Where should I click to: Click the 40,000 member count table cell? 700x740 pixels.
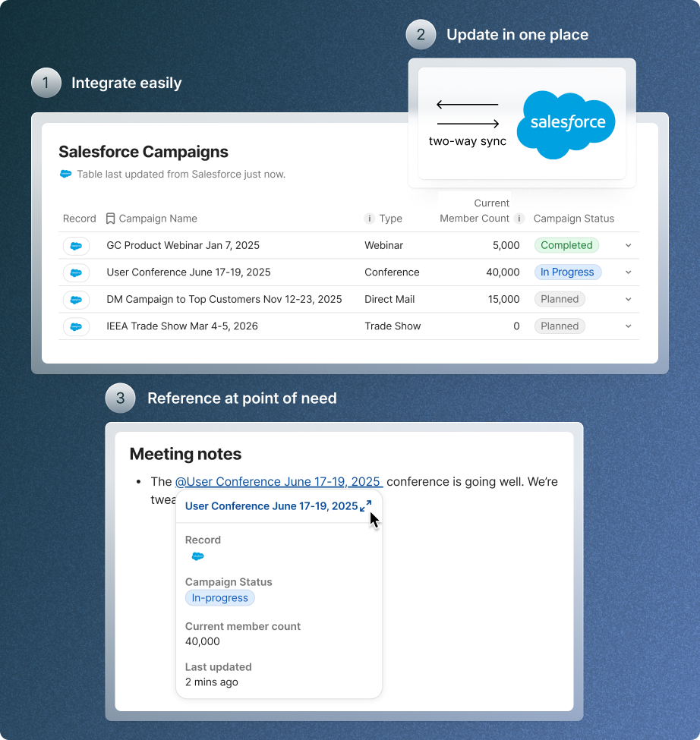pos(503,272)
